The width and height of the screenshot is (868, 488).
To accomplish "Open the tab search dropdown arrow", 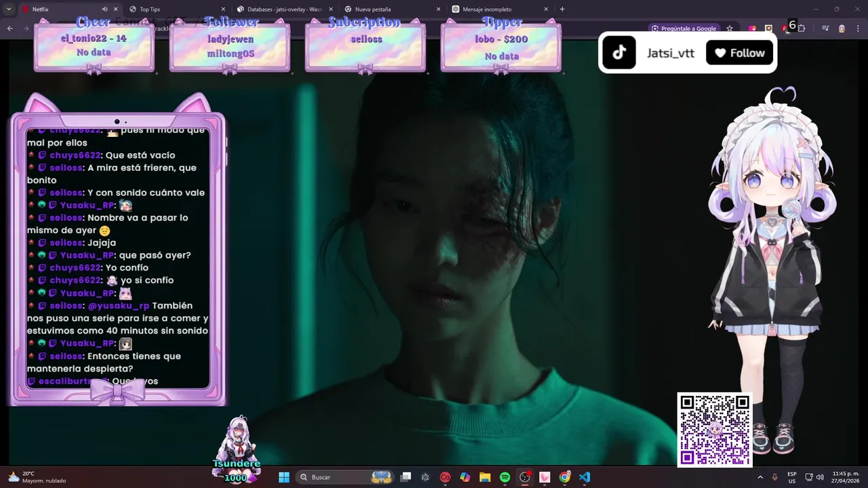I will click(9, 9).
